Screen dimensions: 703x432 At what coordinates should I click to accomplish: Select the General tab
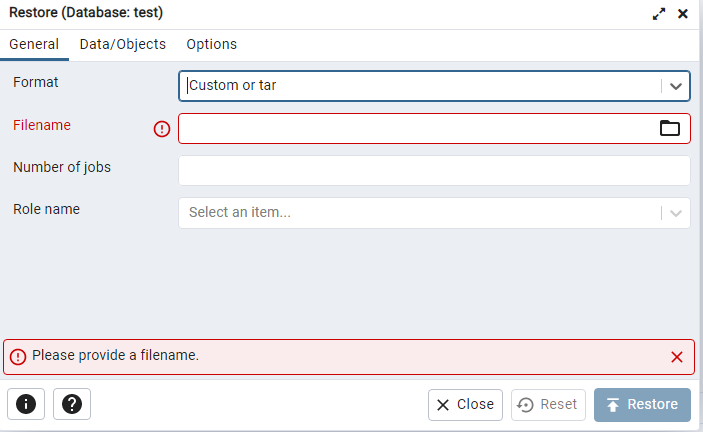(34, 44)
